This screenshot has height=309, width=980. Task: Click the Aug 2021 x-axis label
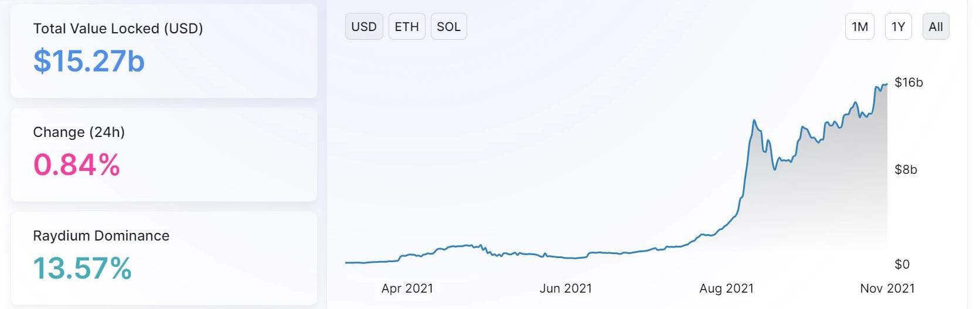tap(726, 289)
